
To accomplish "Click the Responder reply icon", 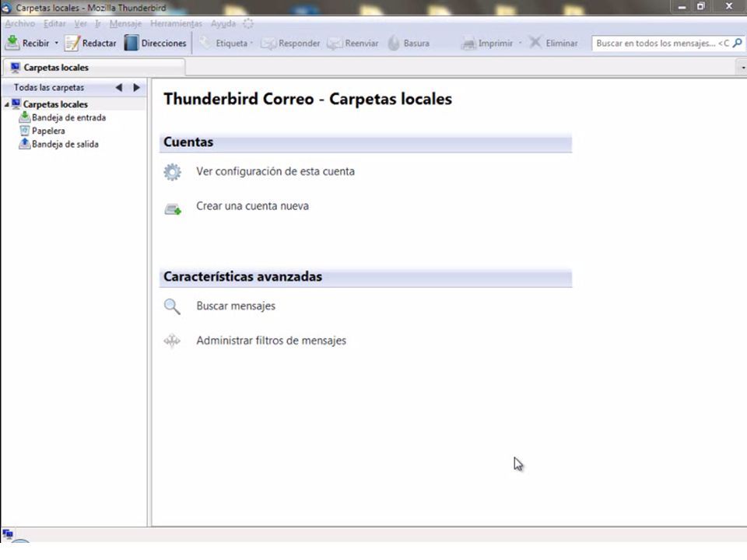I will [268, 44].
